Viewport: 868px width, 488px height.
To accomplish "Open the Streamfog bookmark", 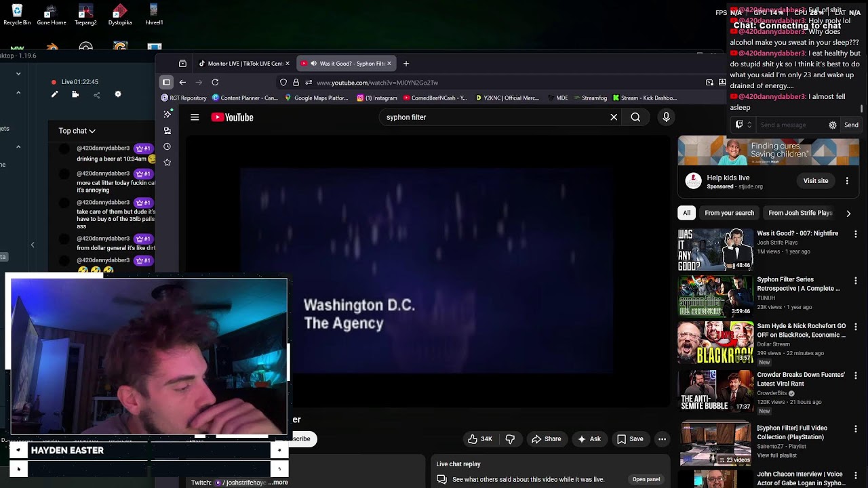I will [589, 98].
